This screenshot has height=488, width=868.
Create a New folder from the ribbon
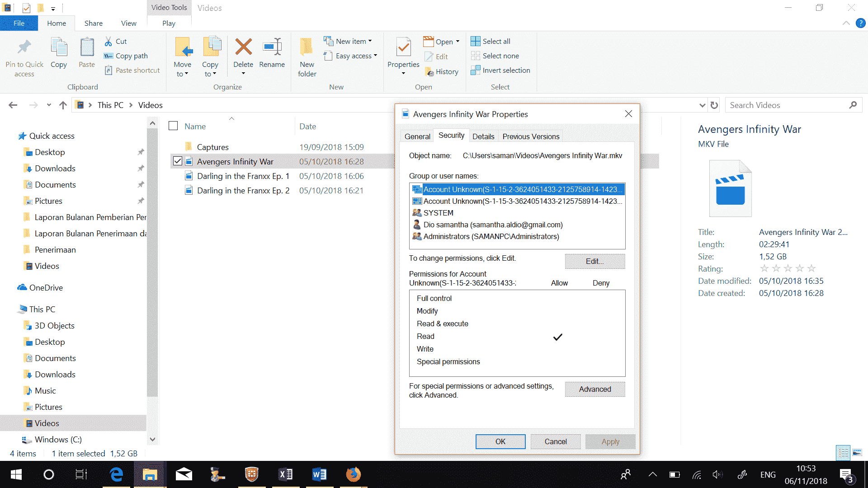click(307, 57)
